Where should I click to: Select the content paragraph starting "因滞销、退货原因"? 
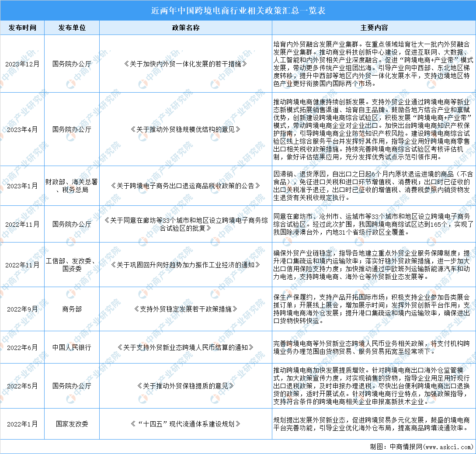[373, 186]
